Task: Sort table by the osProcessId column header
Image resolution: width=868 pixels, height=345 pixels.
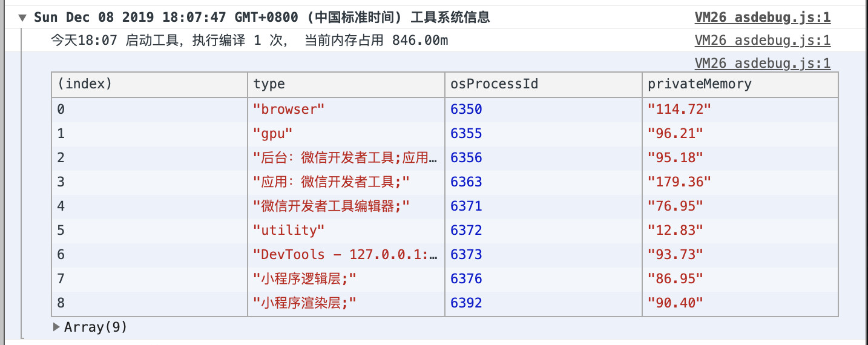Action: 544,85
